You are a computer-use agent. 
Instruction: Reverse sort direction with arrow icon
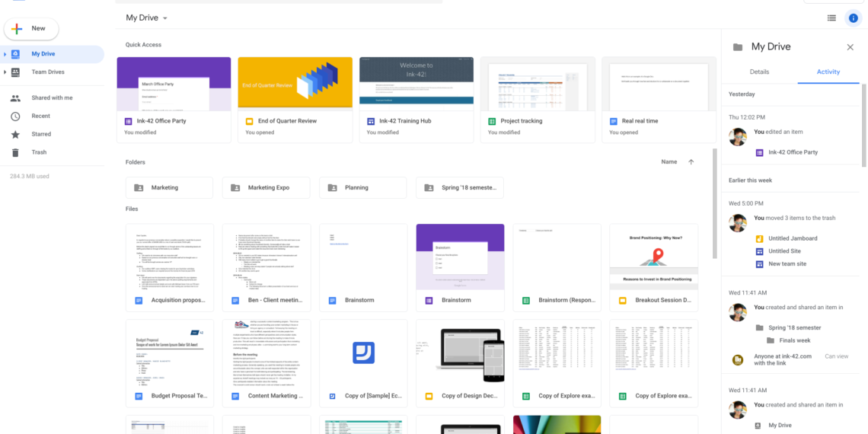pos(691,162)
